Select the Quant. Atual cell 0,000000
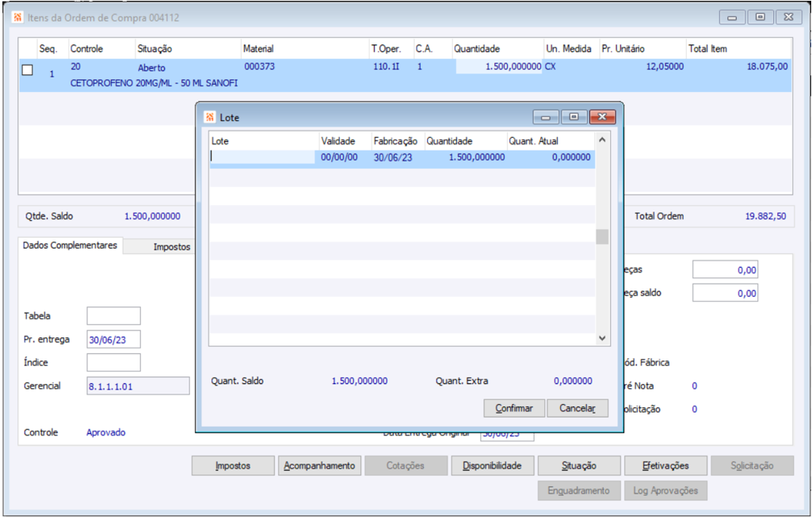This screenshot has height=518, width=812. click(571, 157)
